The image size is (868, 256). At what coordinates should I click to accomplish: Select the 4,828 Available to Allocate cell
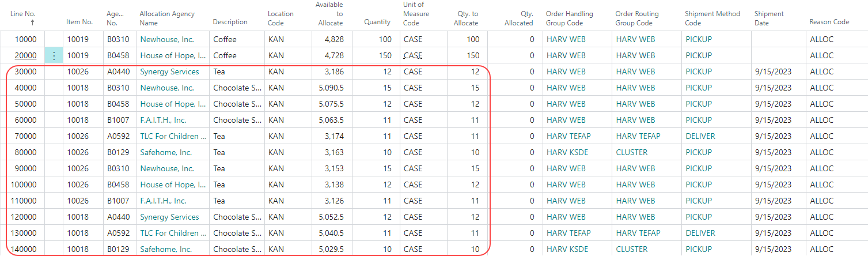[331, 40]
